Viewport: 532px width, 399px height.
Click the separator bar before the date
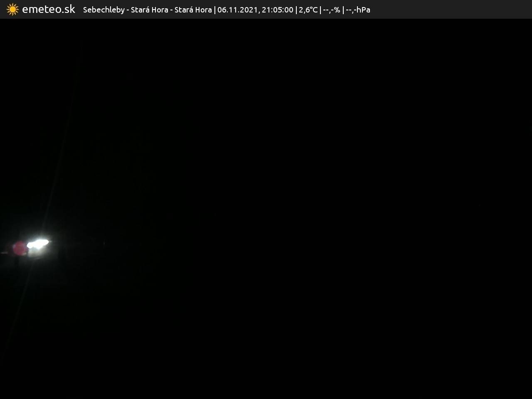pyautogui.click(x=214, y=10)
